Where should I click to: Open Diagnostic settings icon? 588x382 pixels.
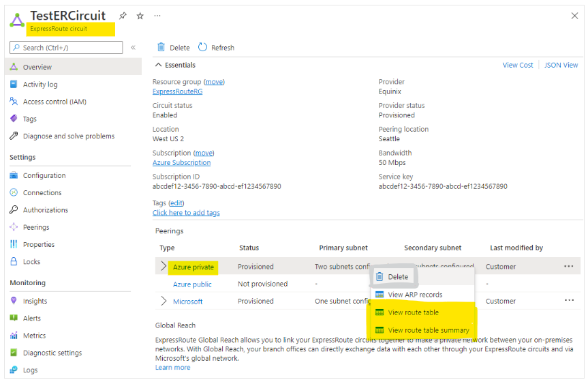14,352
